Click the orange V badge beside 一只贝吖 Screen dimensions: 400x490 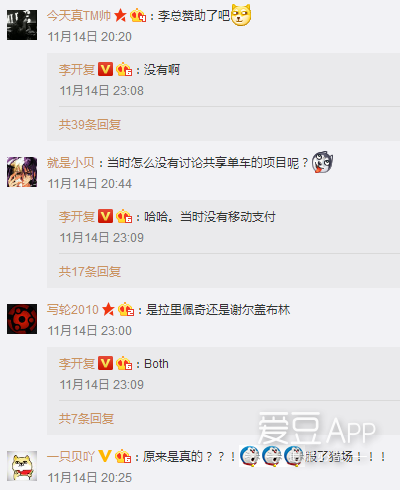click(105, 456)
